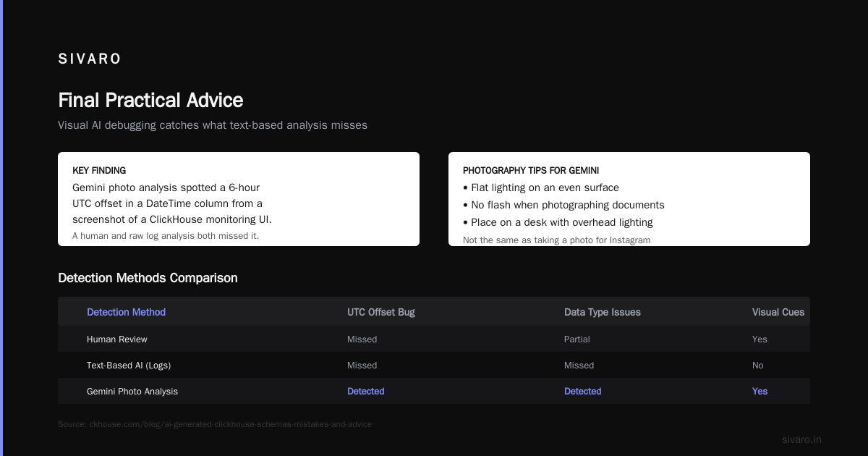Select the 'Text-Based AI (Logs)' row label

129,365
